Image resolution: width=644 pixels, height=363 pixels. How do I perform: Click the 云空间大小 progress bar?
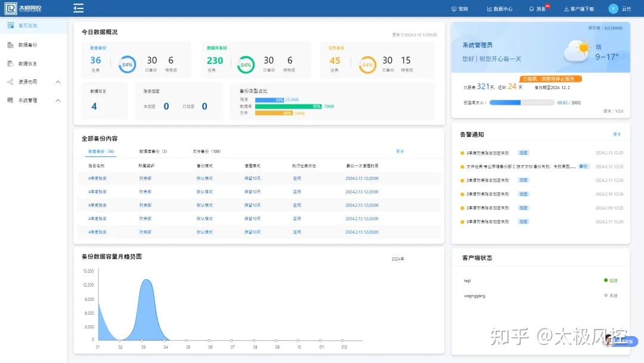522,103
